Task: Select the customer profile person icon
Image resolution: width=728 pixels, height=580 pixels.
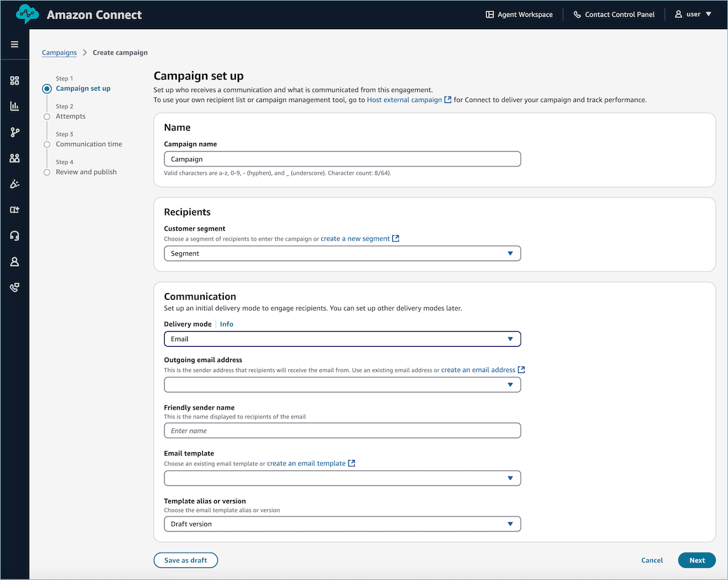Action: (x=15, y=261)
